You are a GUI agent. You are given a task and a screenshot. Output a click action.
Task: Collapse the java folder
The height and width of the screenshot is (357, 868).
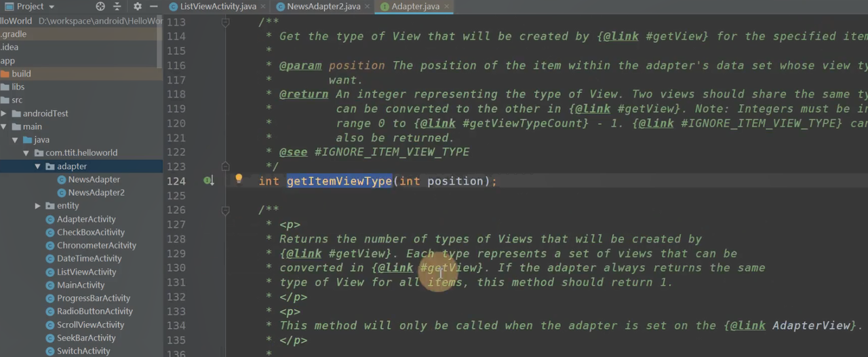15,140
